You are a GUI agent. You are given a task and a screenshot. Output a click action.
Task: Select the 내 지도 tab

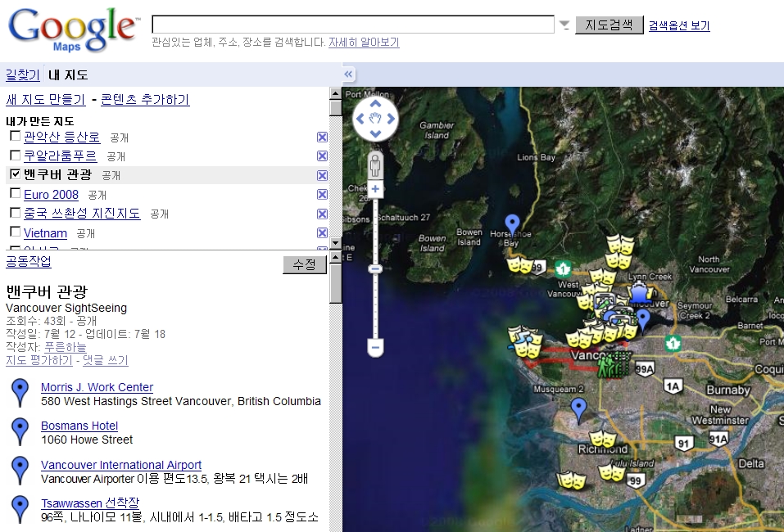pos(68,75)
